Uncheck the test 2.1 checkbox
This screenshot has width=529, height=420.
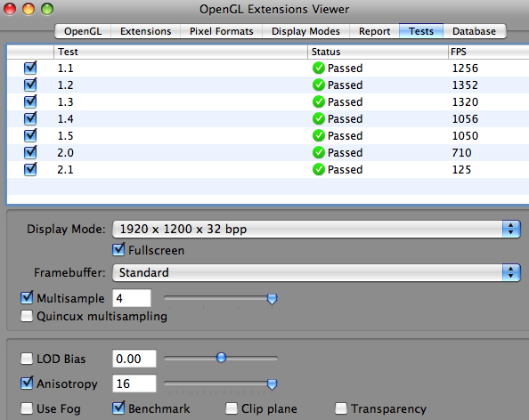tap(30, 169)
